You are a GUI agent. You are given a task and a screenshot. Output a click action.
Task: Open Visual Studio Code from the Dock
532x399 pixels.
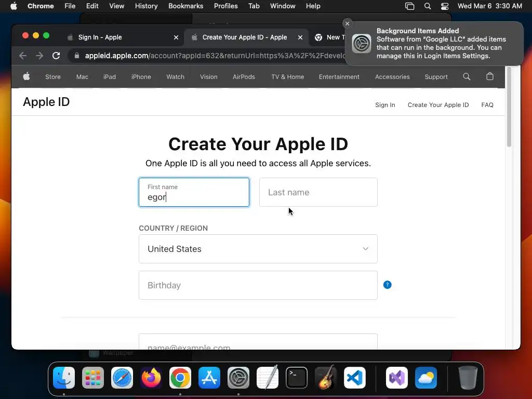tap(354, 378)
